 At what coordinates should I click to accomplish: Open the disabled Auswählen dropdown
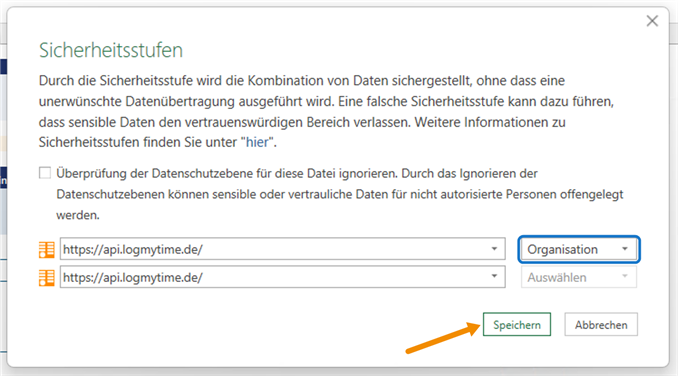579,277
